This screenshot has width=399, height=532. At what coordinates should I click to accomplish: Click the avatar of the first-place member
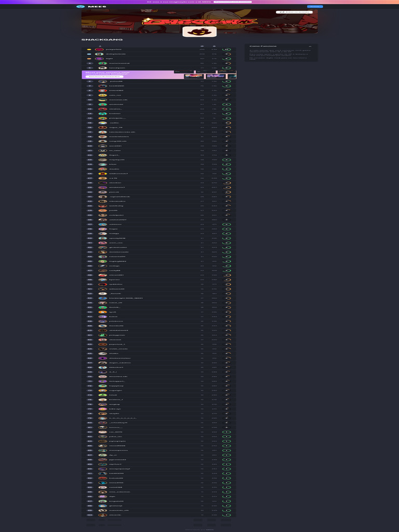coord(99,49)
